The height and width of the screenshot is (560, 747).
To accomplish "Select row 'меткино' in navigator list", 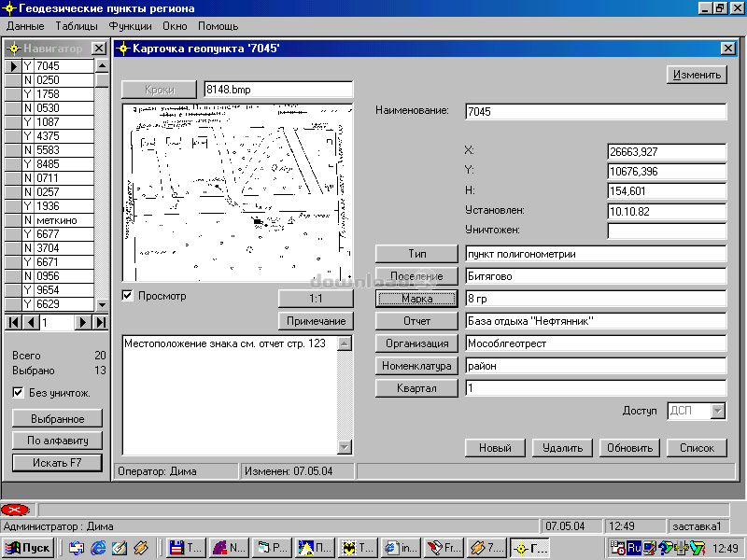I will tap(49, 220).
